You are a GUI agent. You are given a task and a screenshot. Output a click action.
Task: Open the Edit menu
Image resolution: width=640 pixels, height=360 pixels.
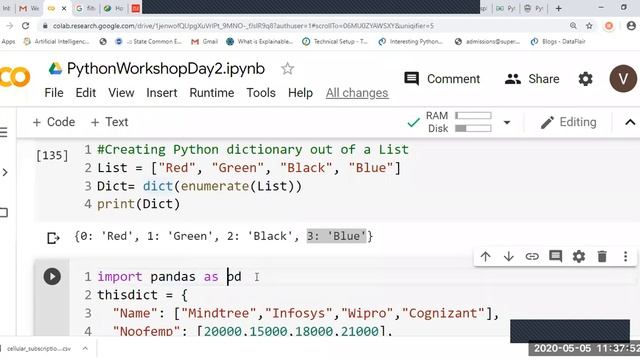[86, 93]
